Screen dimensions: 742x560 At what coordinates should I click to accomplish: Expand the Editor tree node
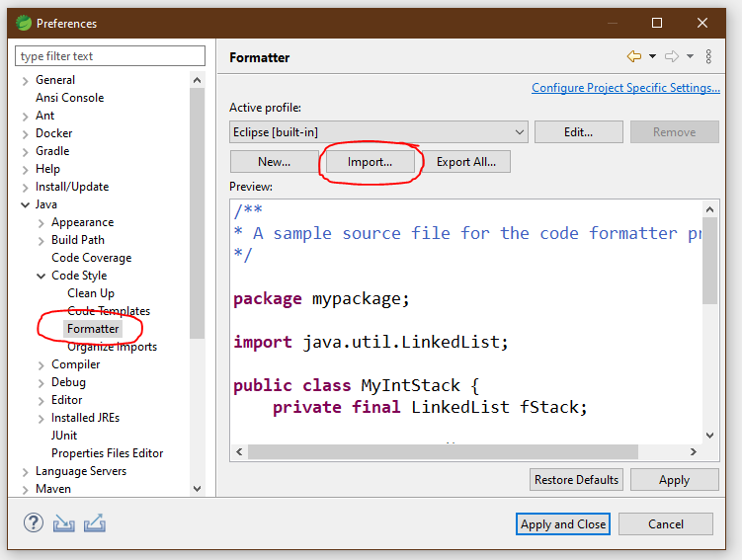pyautogui.click(x=41, y=401)
